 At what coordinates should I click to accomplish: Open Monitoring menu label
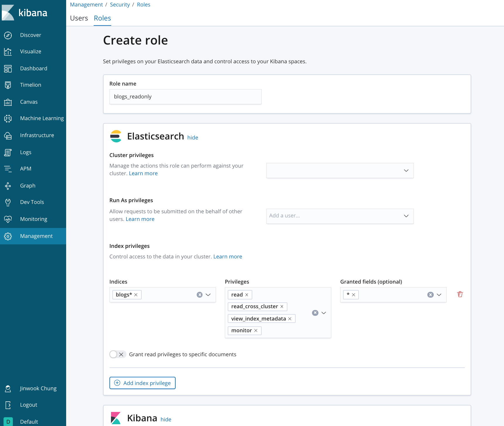pyautogui.click(x=34, y=219)
